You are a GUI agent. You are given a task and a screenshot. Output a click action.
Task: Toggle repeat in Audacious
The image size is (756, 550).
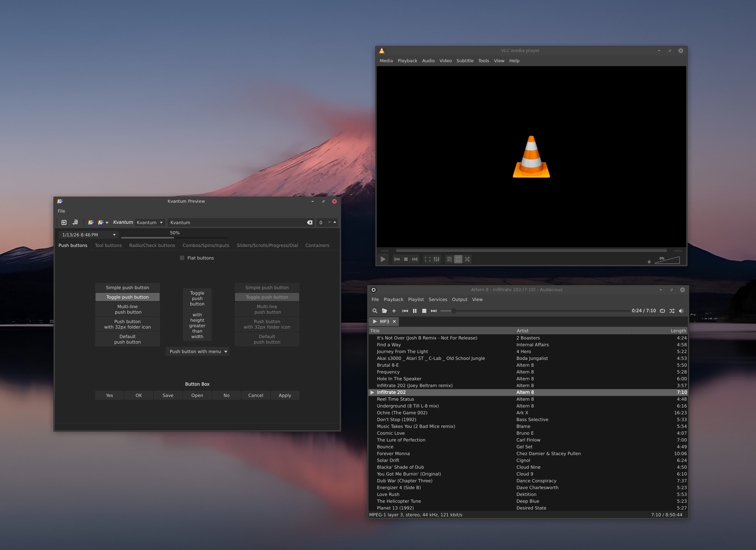click(x=662, y=311)
